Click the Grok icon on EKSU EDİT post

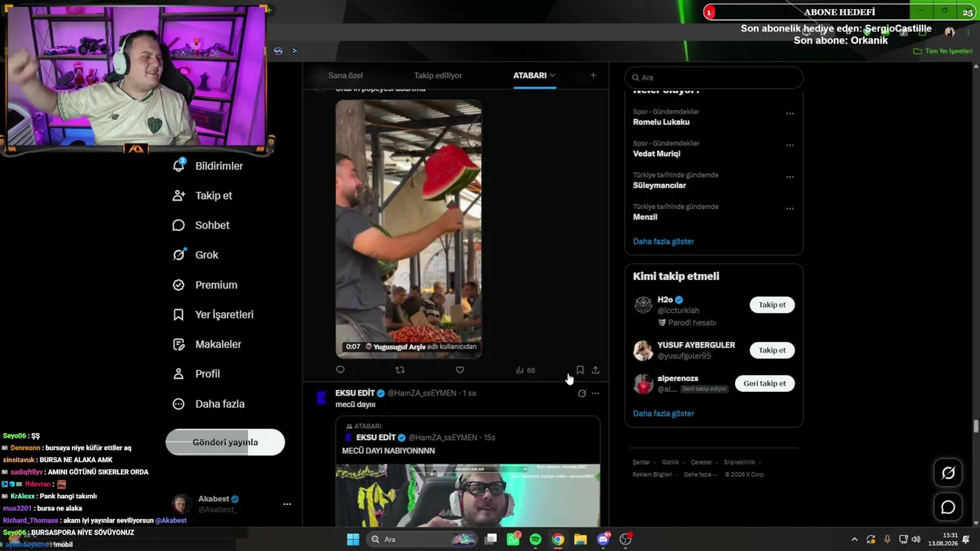[x=582, y=393]
